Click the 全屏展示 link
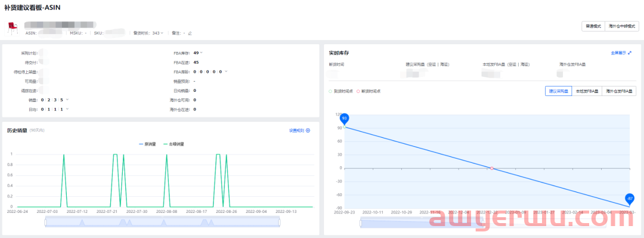Screen dimensions: 644x238 tap(618, 53)
